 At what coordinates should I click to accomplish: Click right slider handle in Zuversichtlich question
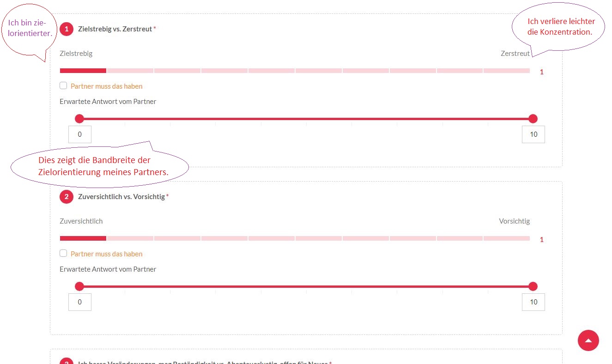tap(533, 286)
